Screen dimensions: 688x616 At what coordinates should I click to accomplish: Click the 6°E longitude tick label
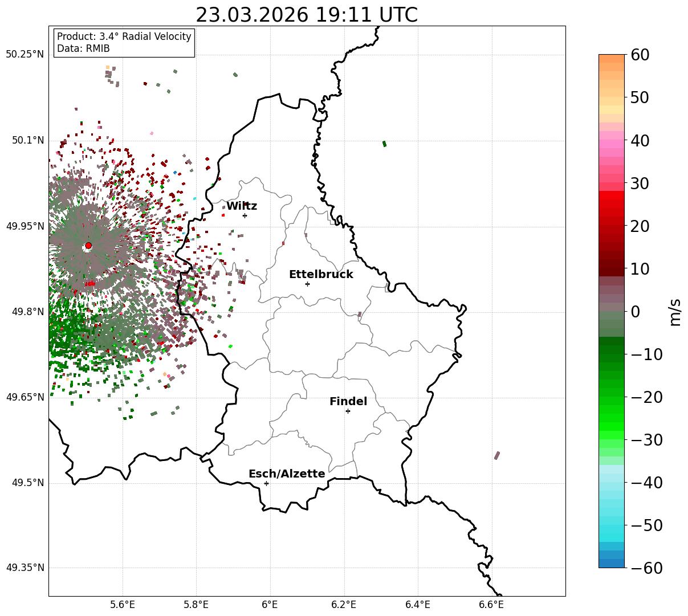(270, 605)
